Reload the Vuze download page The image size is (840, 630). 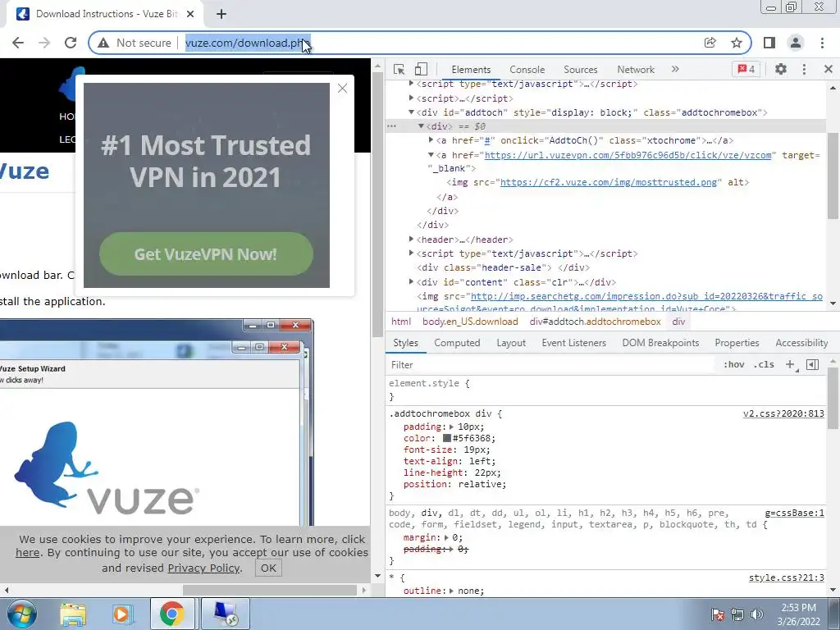pyautogui.click(x=71, y=43)
